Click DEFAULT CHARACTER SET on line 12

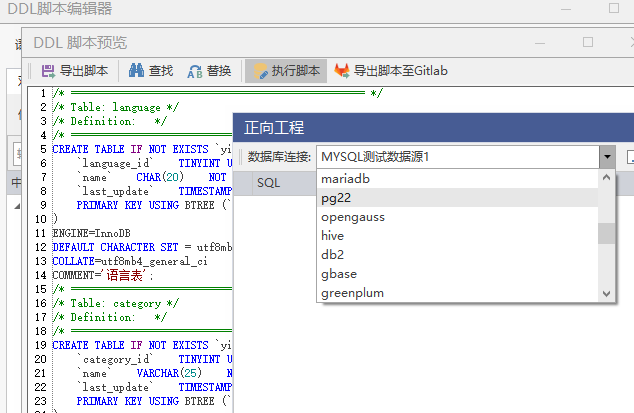coord(115,247)
